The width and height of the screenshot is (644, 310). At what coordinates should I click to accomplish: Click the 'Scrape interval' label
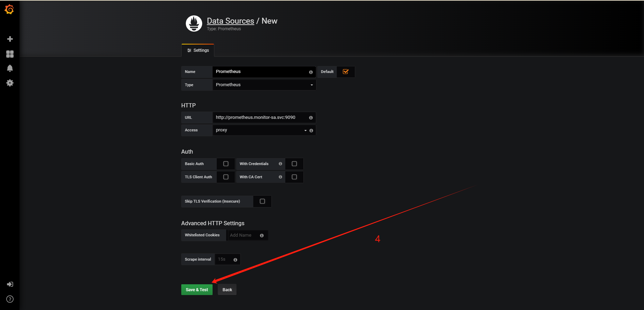click(x=198, y=259)
